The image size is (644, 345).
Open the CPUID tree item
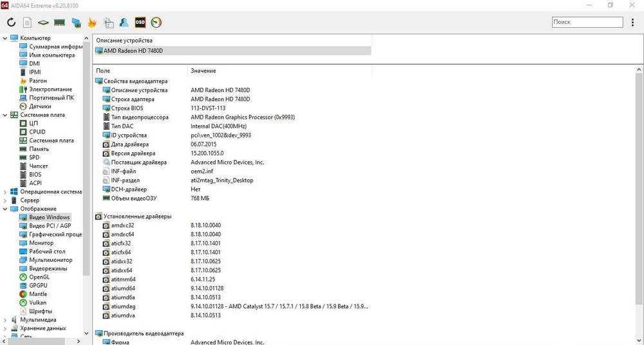(32, 132)
